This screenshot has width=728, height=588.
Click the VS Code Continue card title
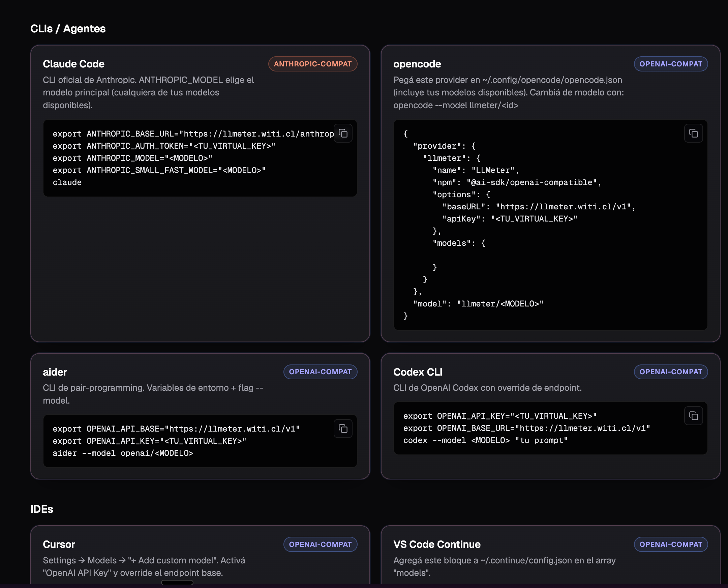[437, 545]
